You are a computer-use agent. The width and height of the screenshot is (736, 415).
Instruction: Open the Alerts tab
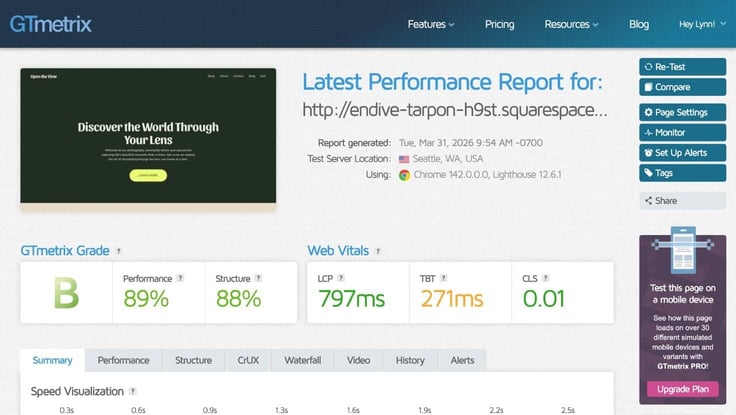(462, 360)
